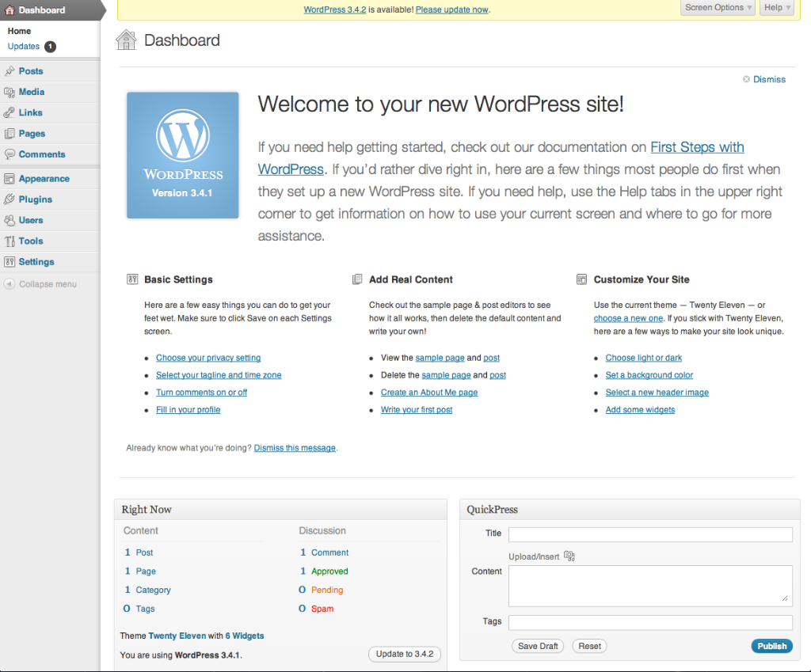
Task: Click the Dismiss link at top right
Action: (x=769, y=79)
